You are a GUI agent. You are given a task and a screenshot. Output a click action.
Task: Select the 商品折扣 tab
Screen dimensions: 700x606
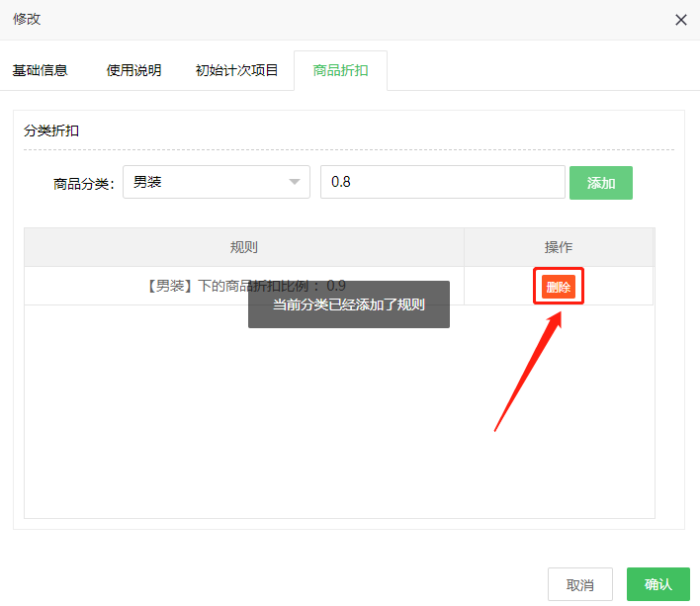click(x=340, y=70)
